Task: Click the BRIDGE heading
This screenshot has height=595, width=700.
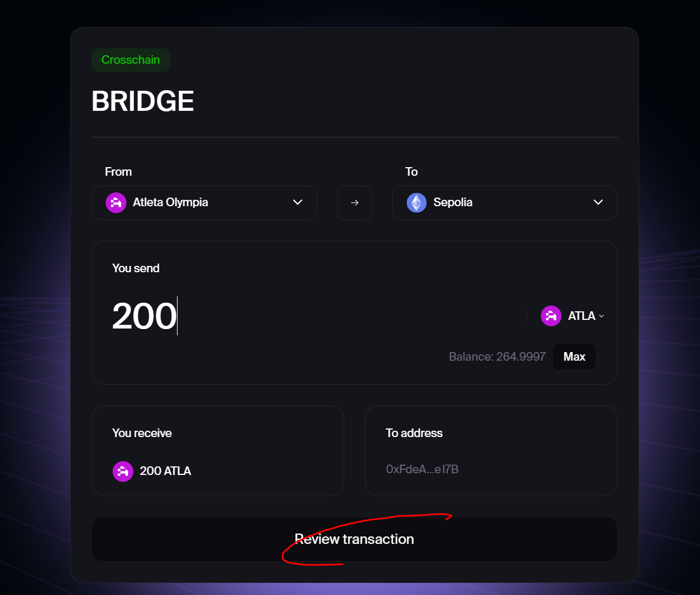Action: tap(143, 101)
